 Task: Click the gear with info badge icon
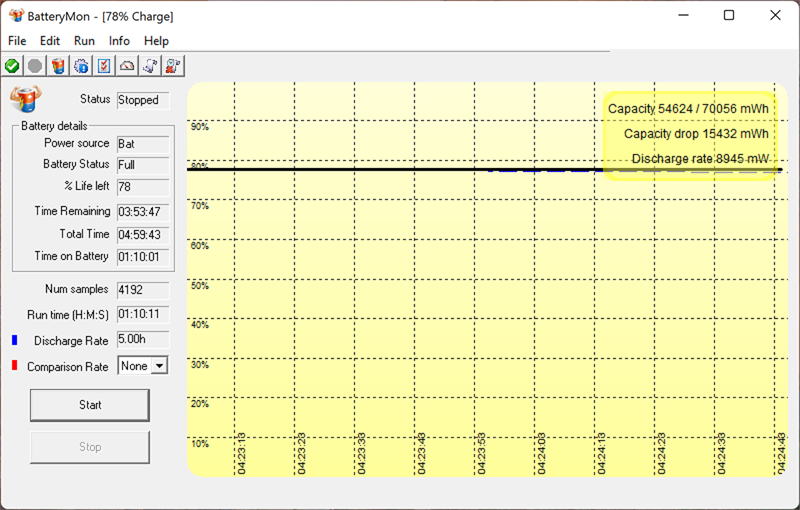pyautogui.click(x=81, y=66)
